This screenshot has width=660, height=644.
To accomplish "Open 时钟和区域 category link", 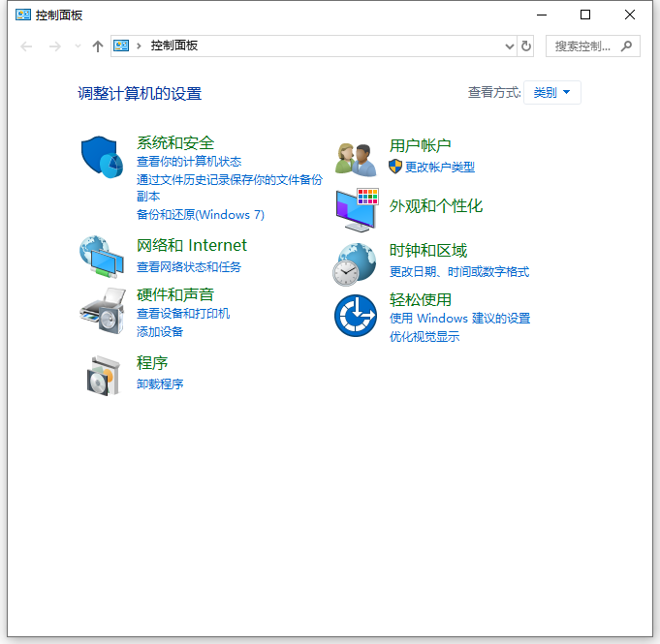I will coord(428,250).
